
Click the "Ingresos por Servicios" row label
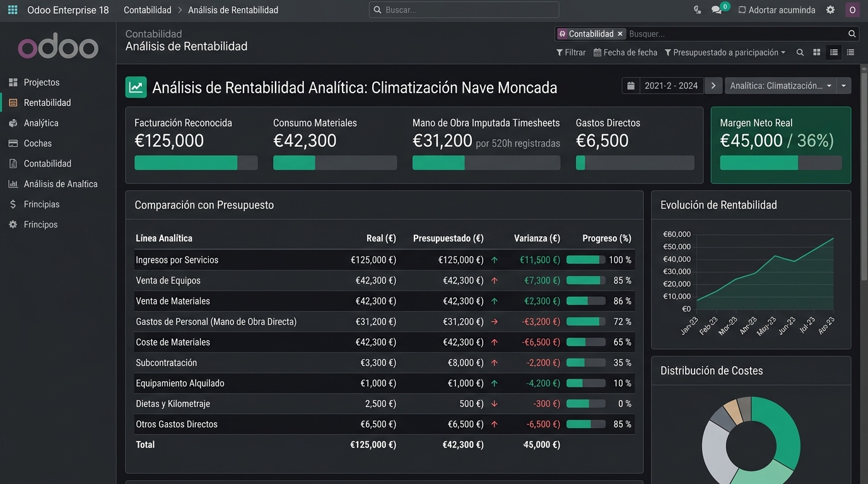pos(177,260)
